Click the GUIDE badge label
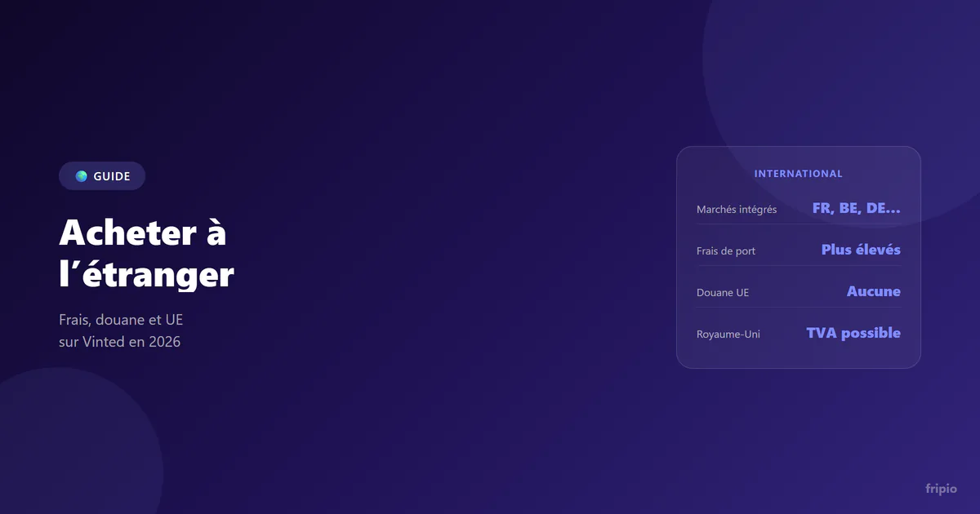 tap(112, 176)
